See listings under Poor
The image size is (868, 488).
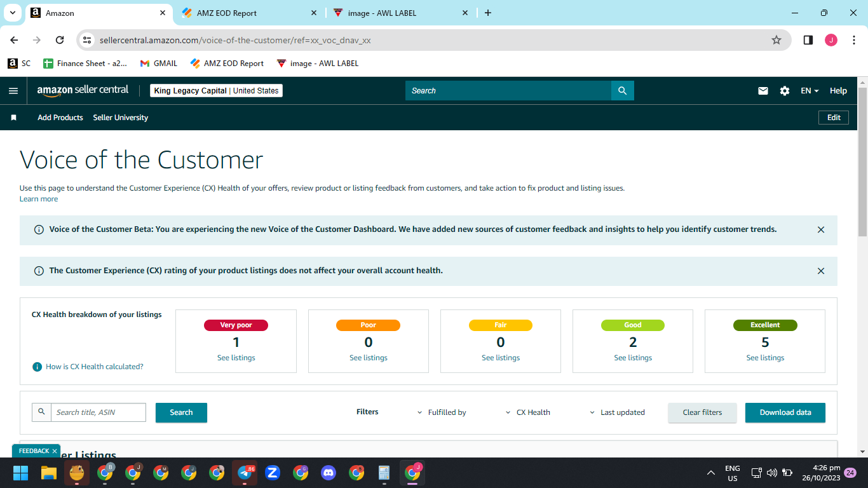tap(369, 358)
